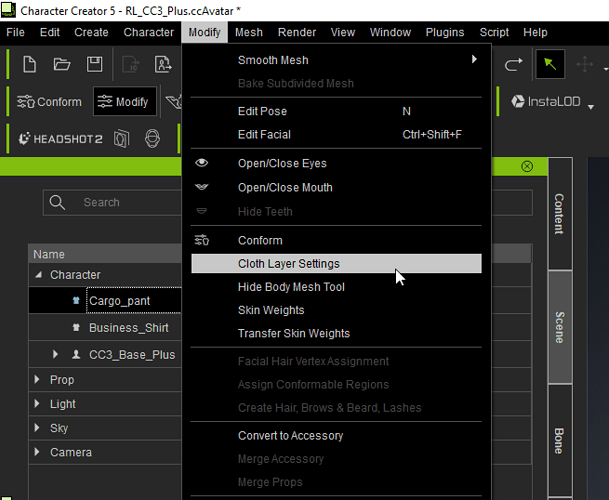This screenshot has height=500, width=609.
Task: Choose Edit Pose from Modify menu
Action: [x=336, y=111]
